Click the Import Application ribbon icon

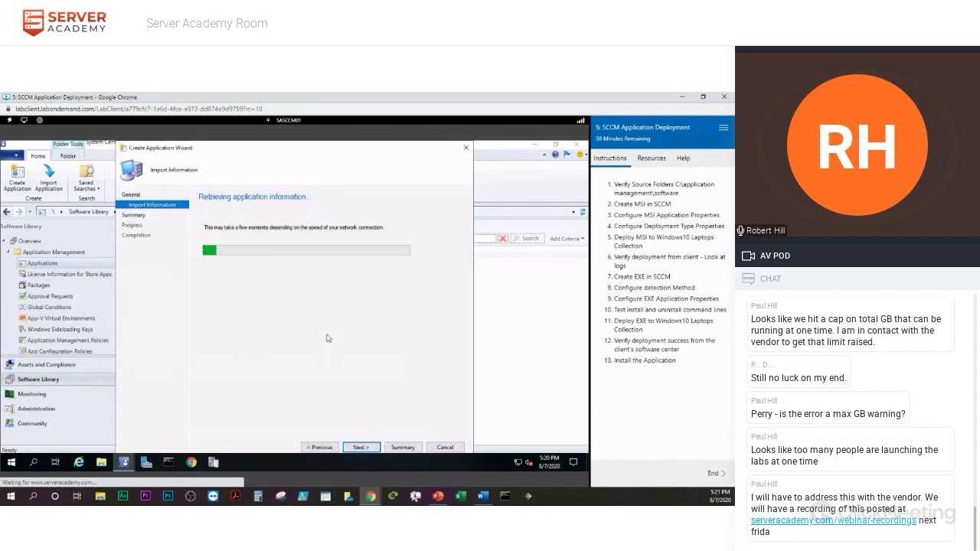click(x=48, y=177)
